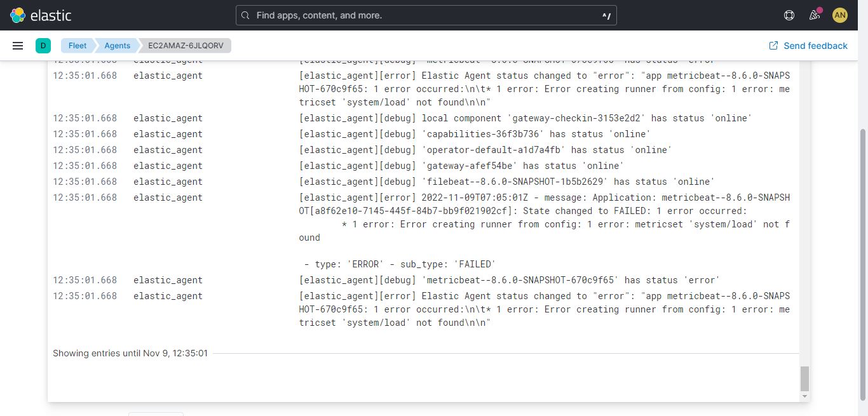Click the button below the log panel
Viewport: 868px width, 416px height.
(156, 413)
